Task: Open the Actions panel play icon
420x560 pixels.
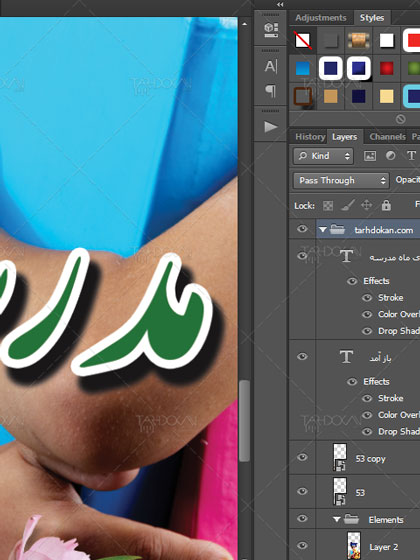Action: point(271,126)
